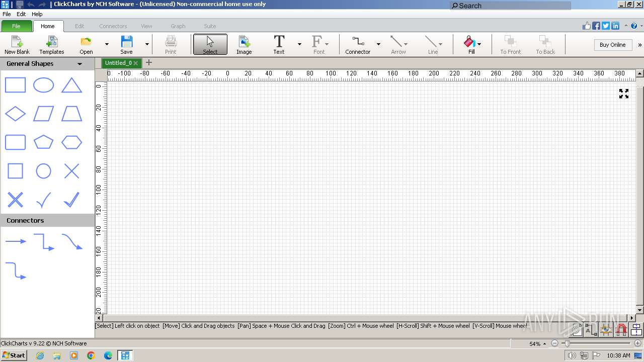Viewport: 644px width, 362px height.
Task: Select the square shape
Action: (15, 171)
